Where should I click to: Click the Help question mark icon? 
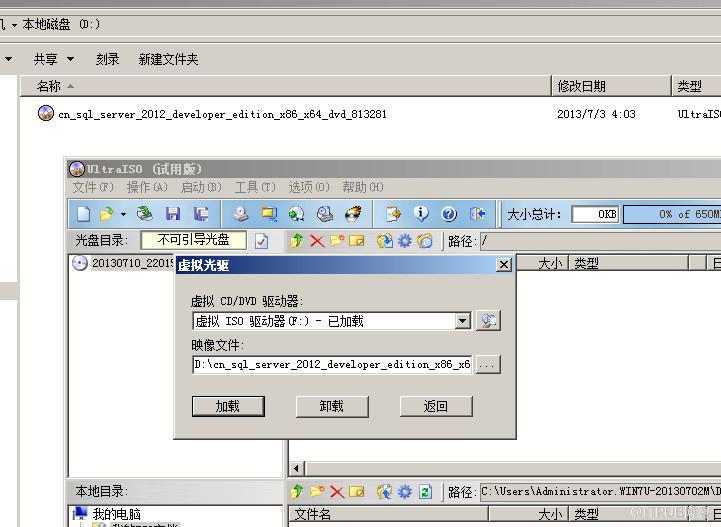[449, 214]
